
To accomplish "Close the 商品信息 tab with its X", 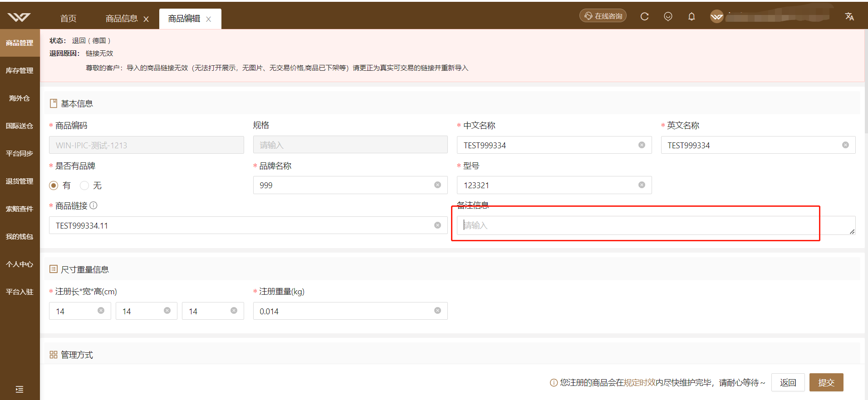I will click(146, 19).
